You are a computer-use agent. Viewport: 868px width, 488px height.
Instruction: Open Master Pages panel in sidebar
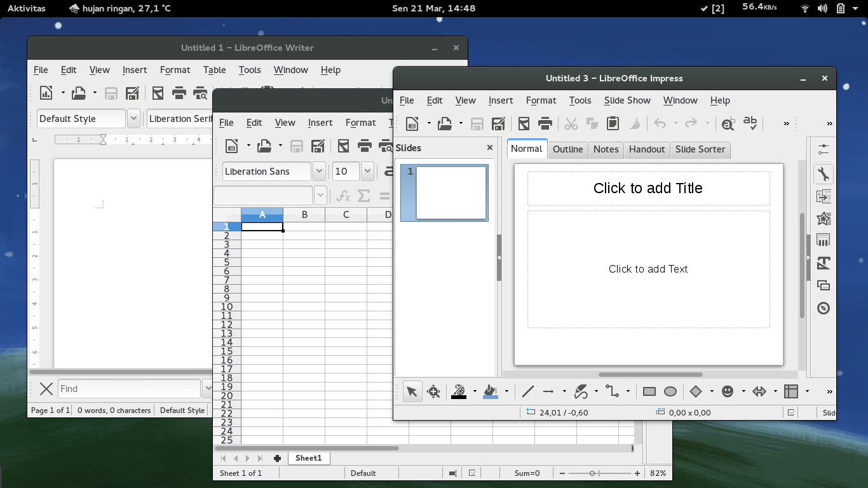click(824, 241)
